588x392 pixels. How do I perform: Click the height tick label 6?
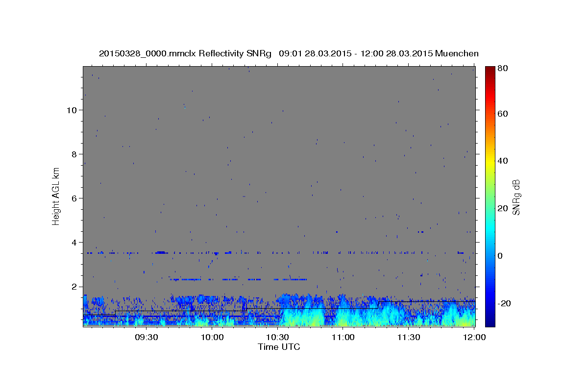[74, 198]
